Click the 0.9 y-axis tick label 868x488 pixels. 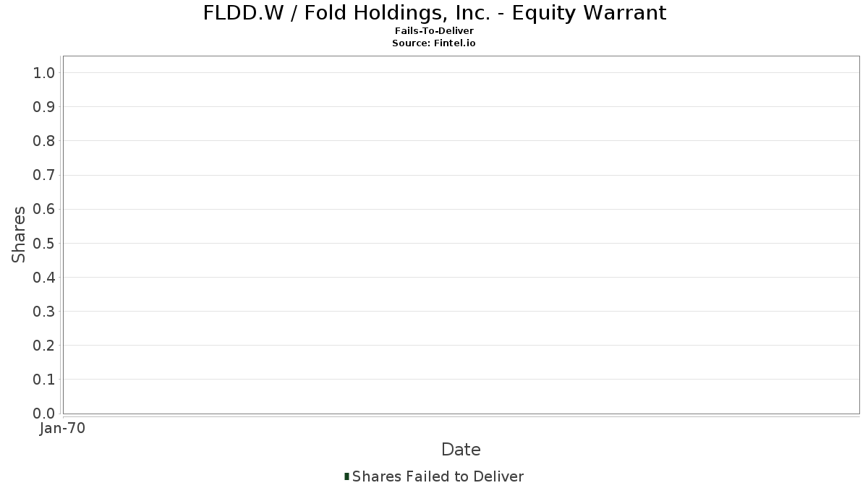44,107
